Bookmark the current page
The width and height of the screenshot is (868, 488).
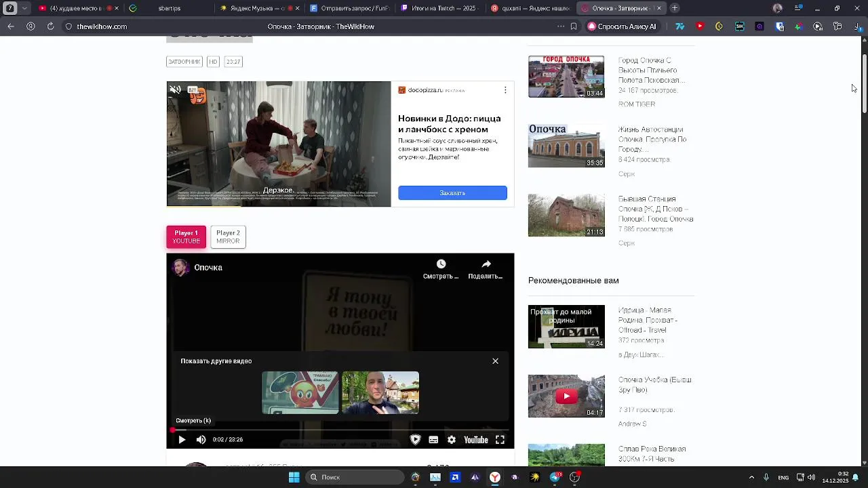click(x=574, y=26)
